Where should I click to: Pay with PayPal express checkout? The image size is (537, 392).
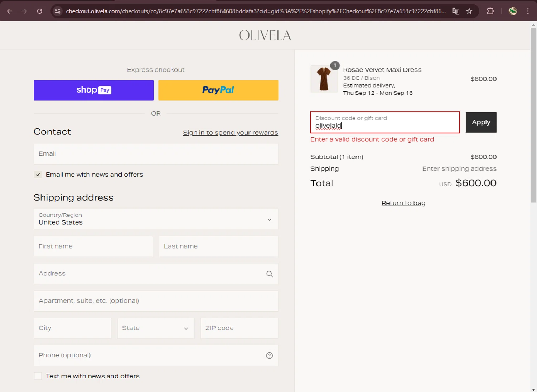coord(218,90)
